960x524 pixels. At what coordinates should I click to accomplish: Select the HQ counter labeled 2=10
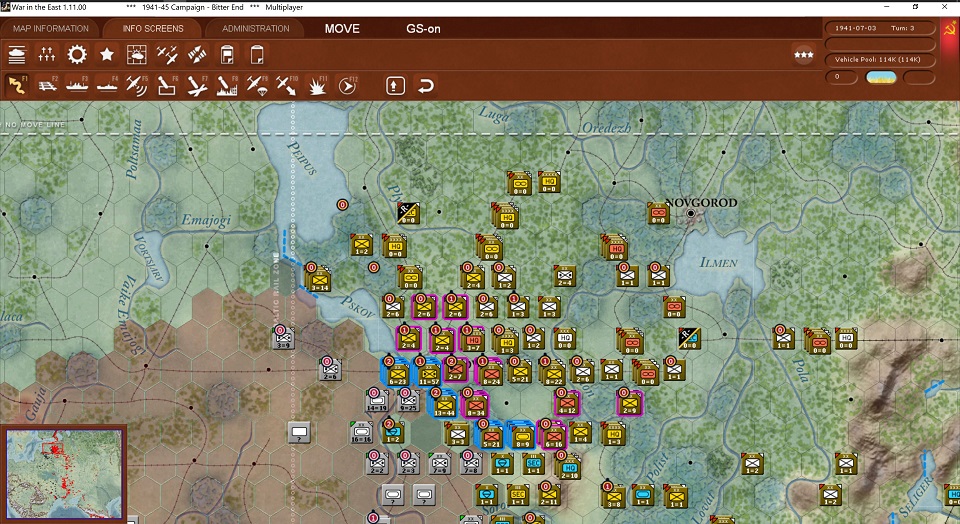569,467
